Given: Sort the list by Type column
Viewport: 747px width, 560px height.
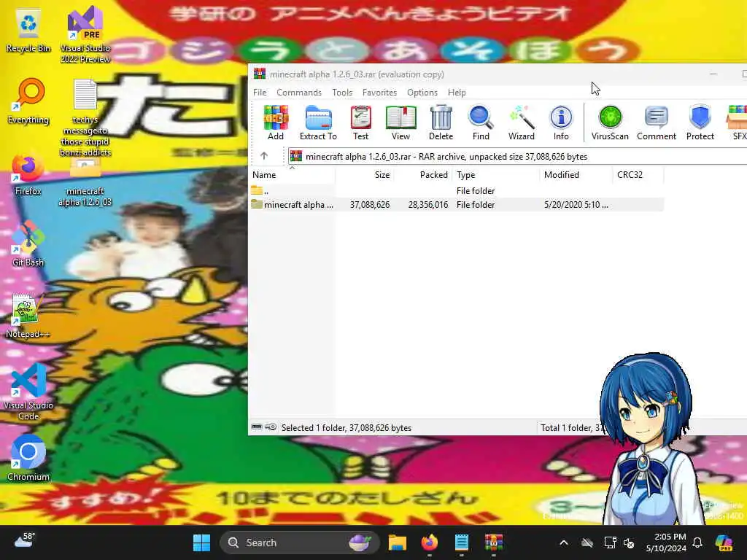Looking at the screenshot, I should 495,175.
